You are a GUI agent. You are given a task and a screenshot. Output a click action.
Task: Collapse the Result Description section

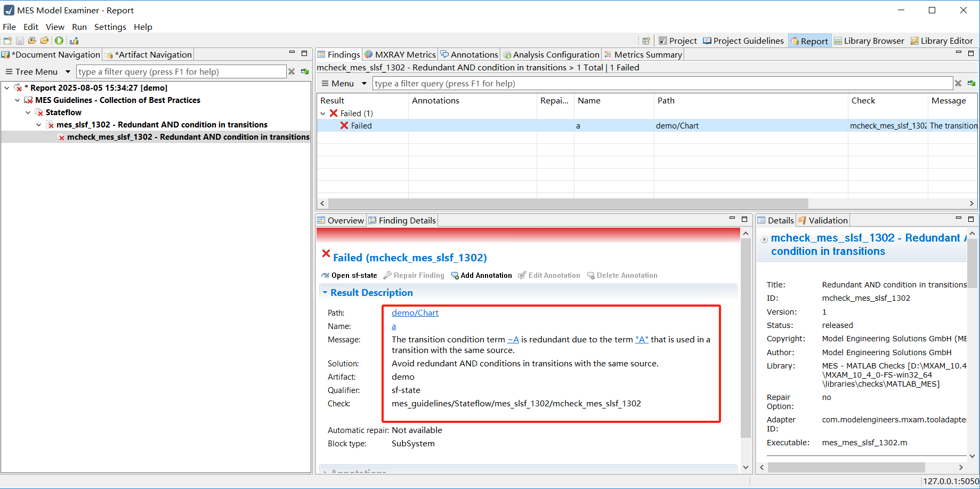tap(325, 293)
